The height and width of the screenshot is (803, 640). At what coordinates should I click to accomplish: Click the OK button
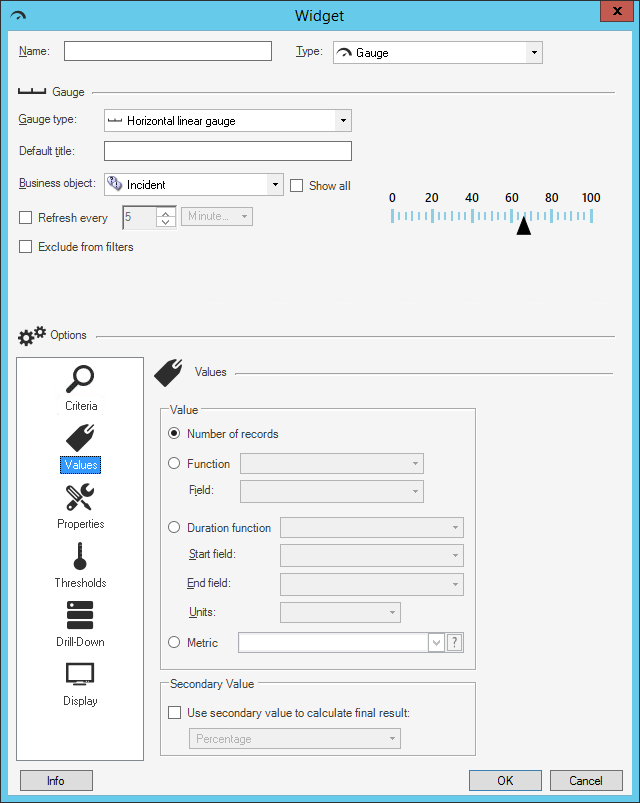[x=505, y=780]
